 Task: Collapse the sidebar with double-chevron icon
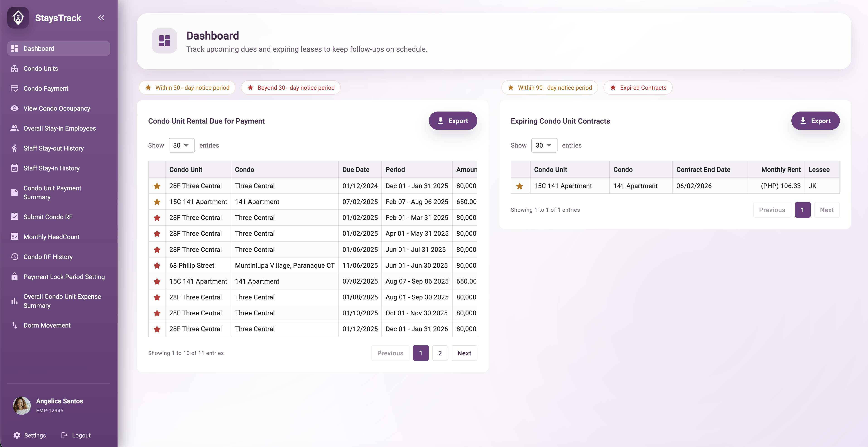coord(101,17)
